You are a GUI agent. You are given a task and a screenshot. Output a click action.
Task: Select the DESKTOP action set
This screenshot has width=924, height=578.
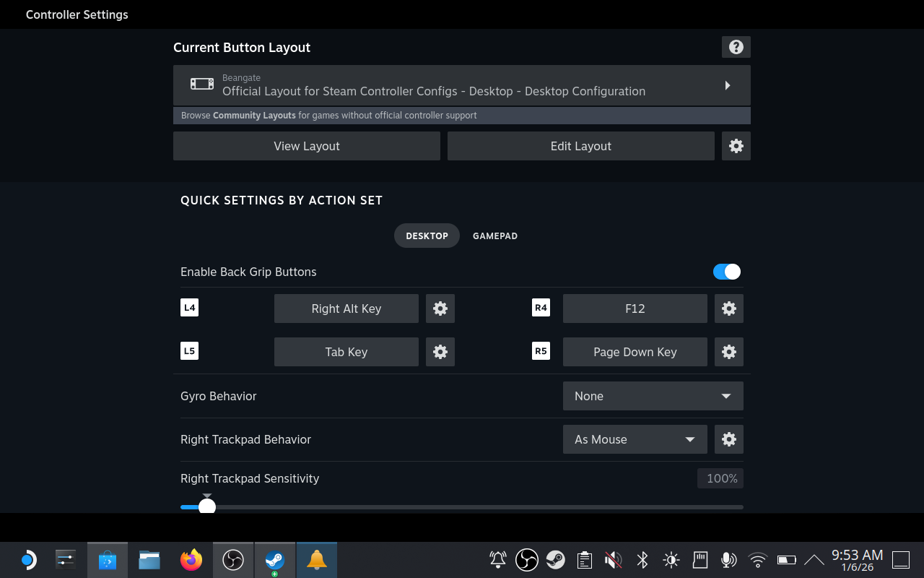click(x=427, y=236)
